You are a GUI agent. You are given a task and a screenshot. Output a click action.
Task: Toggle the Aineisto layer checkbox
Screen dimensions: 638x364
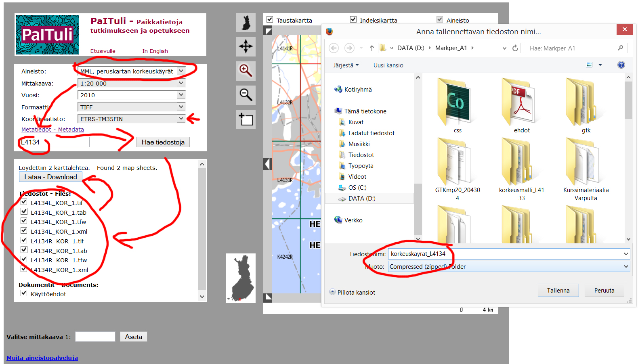tap(440, 19)
